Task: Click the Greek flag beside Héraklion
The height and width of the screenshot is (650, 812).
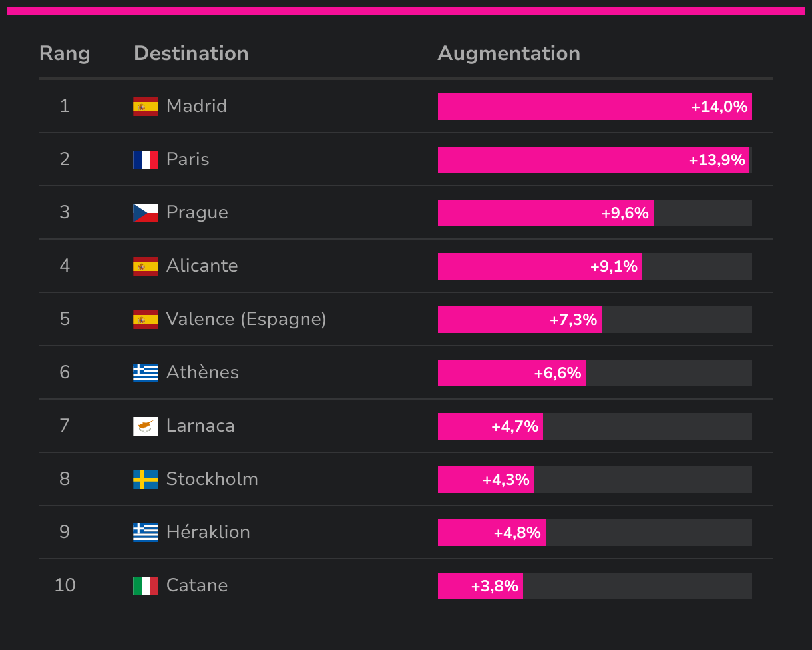Action: coord(146,533)
